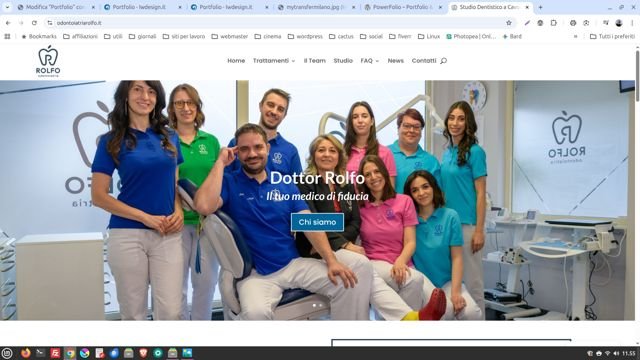
Task: Bookmark this page with the star icon
Action: tap(509, 23)
